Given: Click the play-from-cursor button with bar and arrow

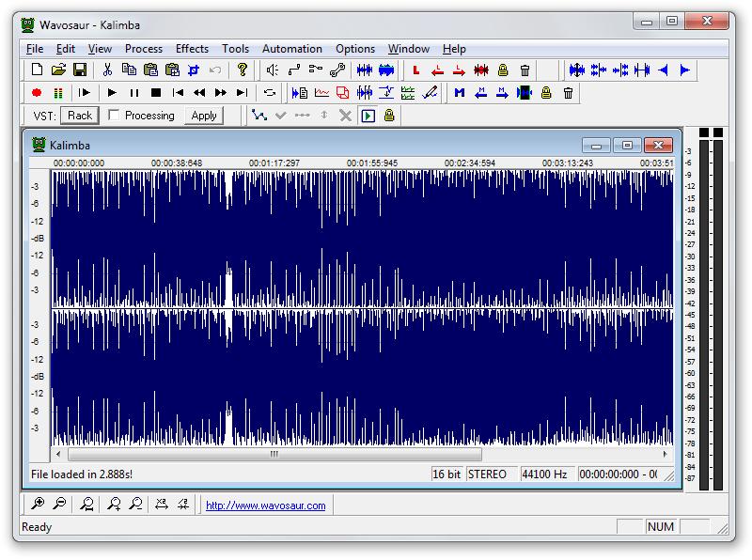Looking at the screenshot, I should point(85,92).
